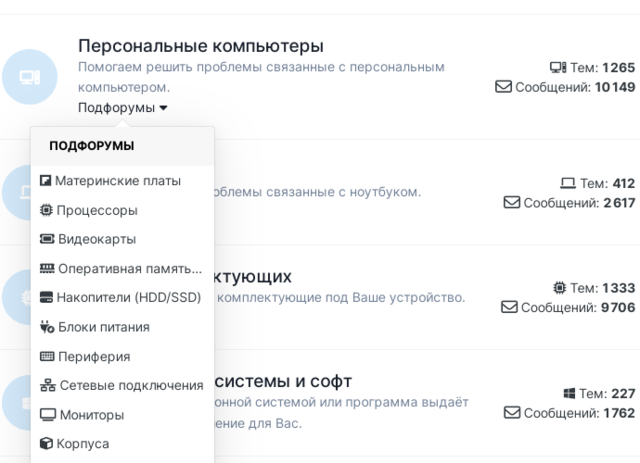Collapse the Подфорумы dropdown
Image resolution: width=640 pixels, height=463 pixels.
pyautogui.click(x=123, y=107)
